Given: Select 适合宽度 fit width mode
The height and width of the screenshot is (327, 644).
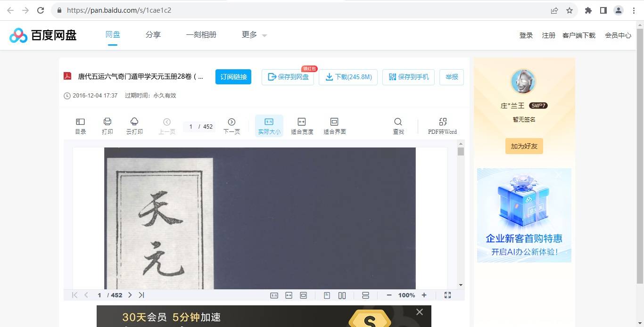Looking at the screenshot, I should [x=302, y=126].
